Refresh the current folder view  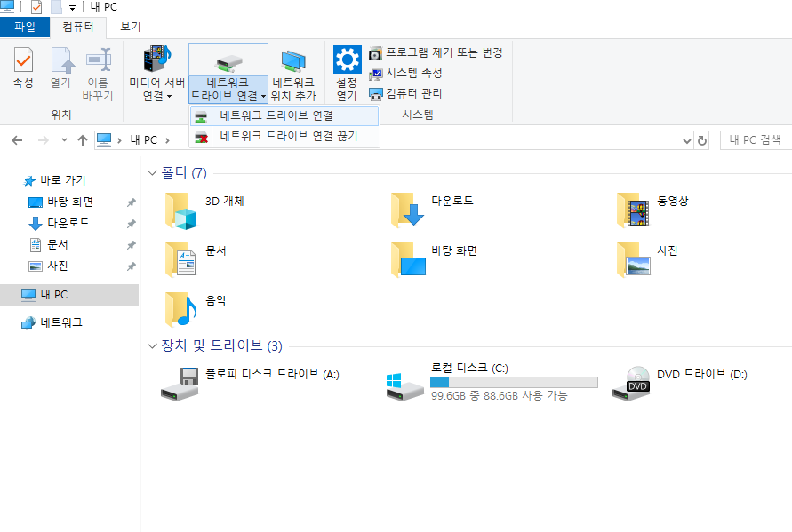point(702,141)
